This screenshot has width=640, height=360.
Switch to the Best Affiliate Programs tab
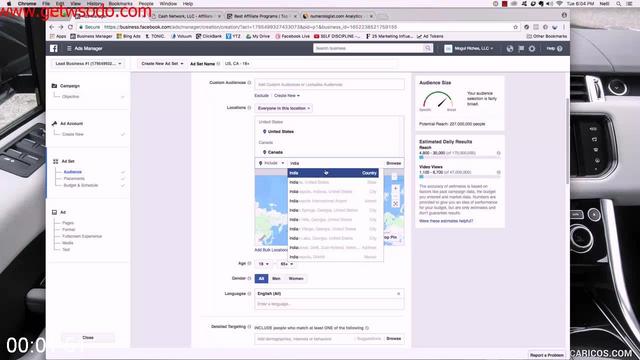261,16
